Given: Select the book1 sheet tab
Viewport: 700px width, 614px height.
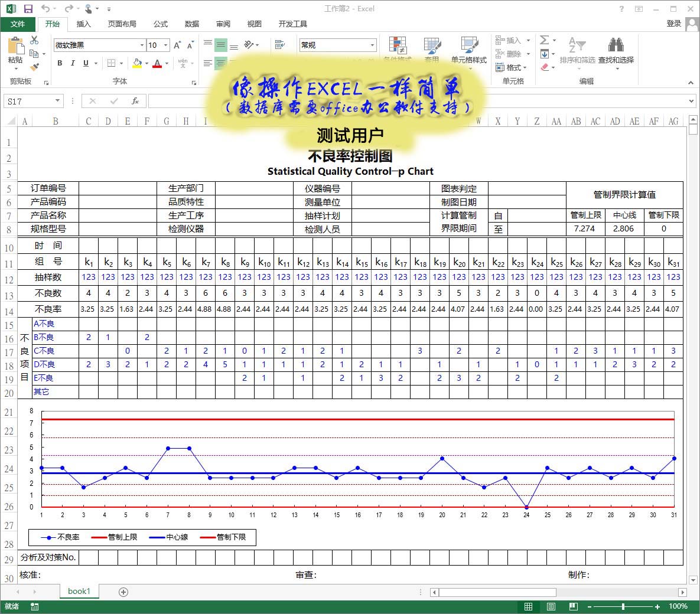Looking at the screenshot, I should [x=79, y=591].
